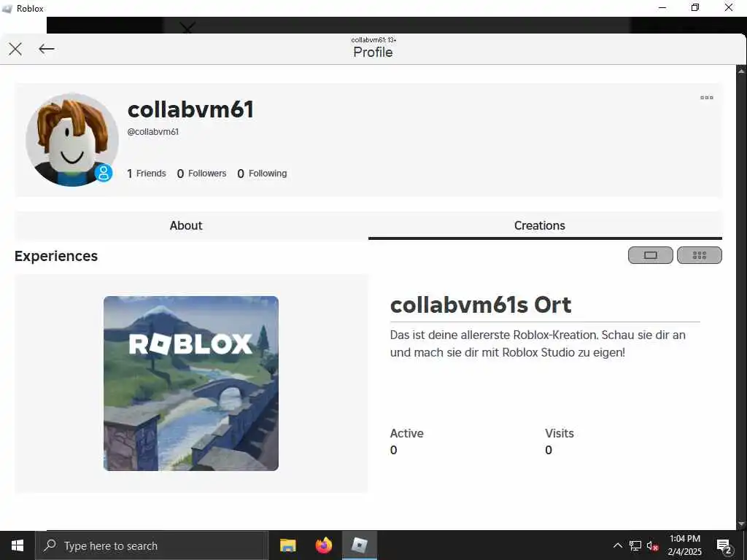This screenshot has width=747, height=560.
Task: Open the Roblox experience thumbnail
Action: (191, 384)
